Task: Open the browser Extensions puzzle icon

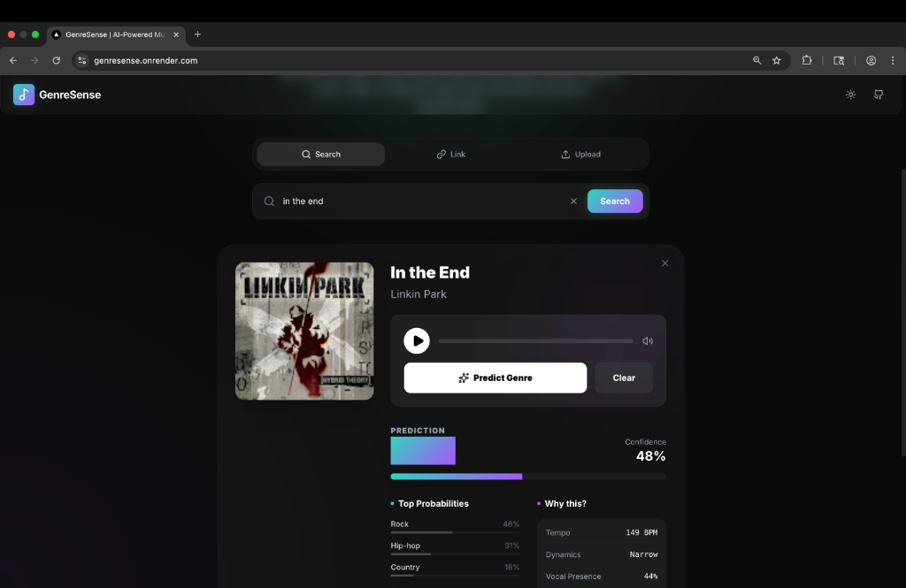Action: coord(807,61)
